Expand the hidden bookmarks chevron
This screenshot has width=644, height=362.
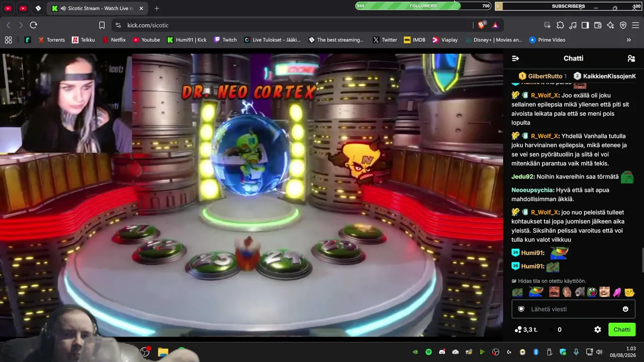pos(628,40)
